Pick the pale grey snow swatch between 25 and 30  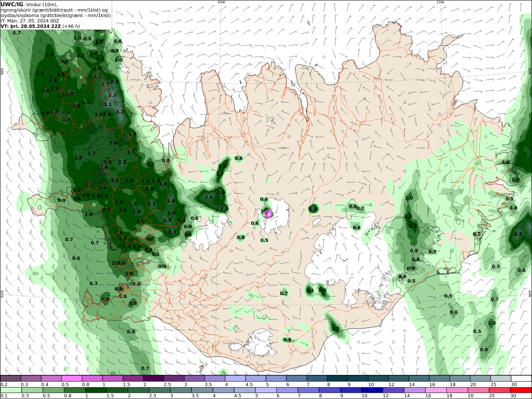[x=500, y=378]
